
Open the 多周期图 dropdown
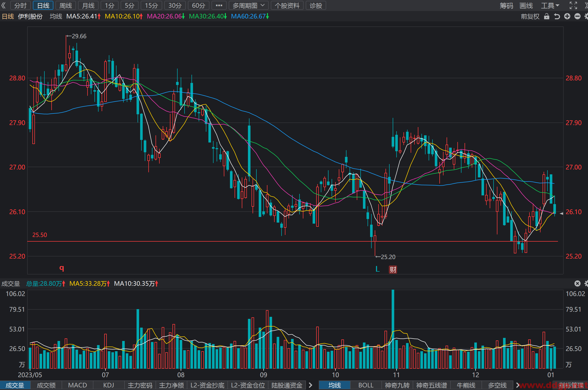248,5
